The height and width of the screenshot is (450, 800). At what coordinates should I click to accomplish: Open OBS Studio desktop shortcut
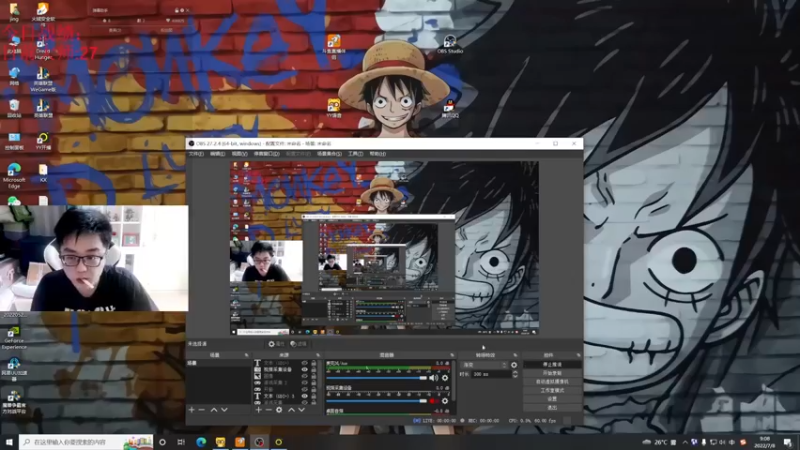coord(449,44)
